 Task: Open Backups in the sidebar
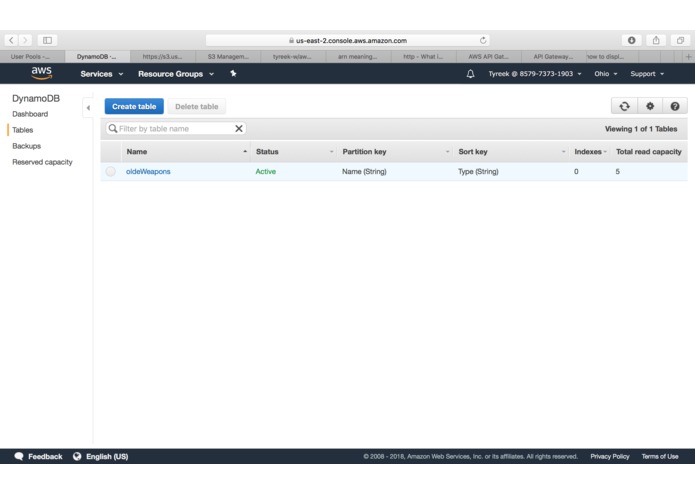(27, 146)
